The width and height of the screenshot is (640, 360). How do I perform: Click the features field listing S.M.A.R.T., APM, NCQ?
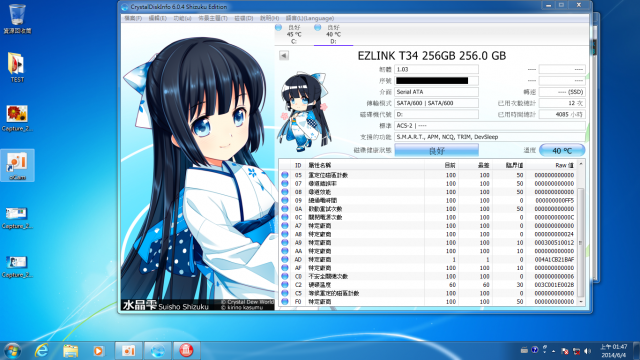[x=490, y=137]
